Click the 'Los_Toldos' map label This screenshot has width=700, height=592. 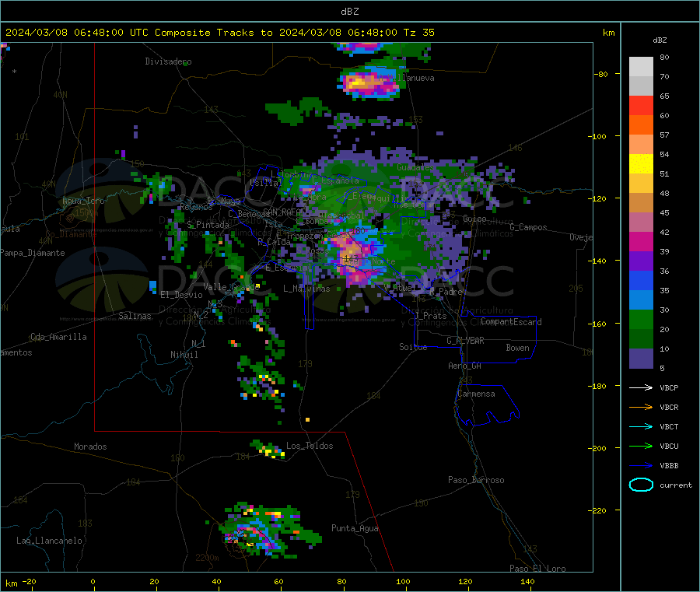[x=310, y=446]
